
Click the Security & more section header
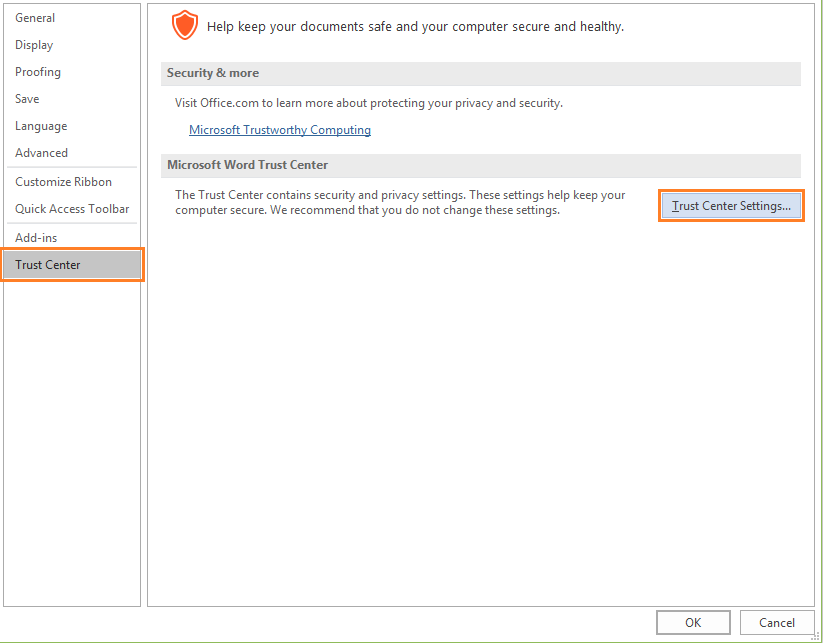tap(481, 73)
